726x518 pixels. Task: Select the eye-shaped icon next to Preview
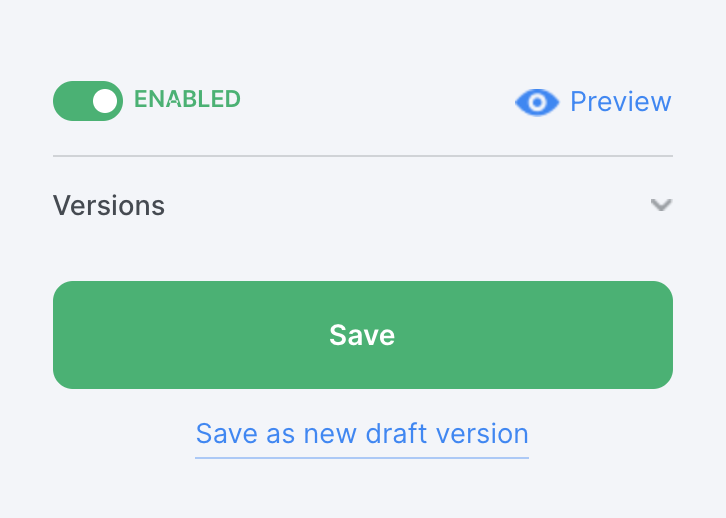click(538, 101)
